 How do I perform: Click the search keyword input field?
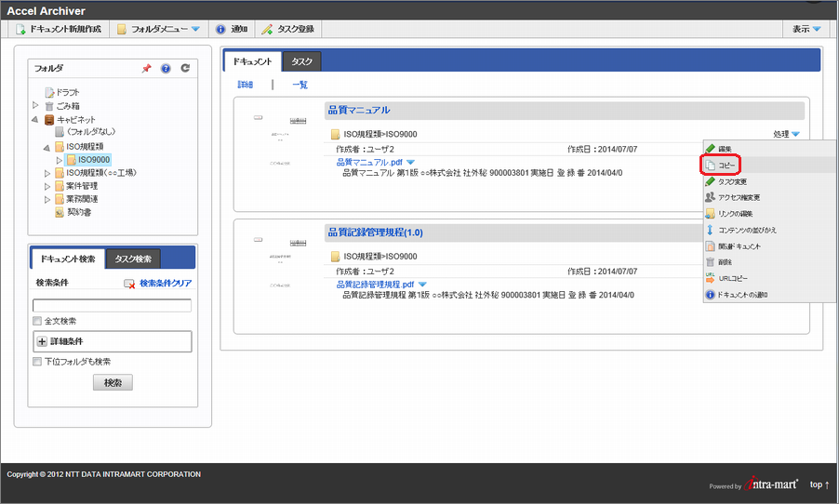click(112, 305)
